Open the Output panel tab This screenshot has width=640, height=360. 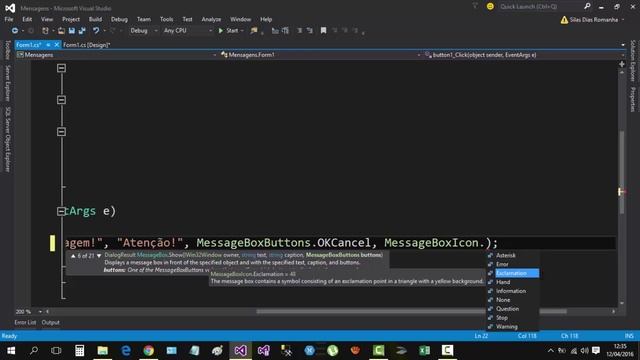(51, 322)
